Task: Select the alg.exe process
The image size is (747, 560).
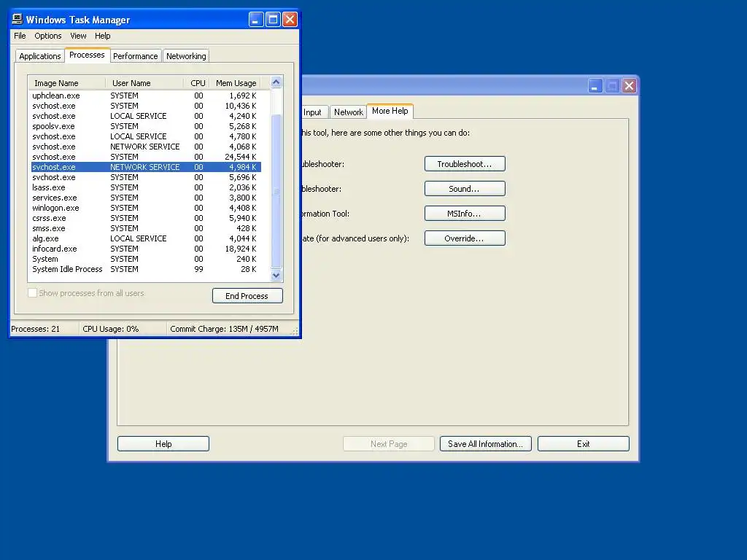Action: [x=146, y=238]
